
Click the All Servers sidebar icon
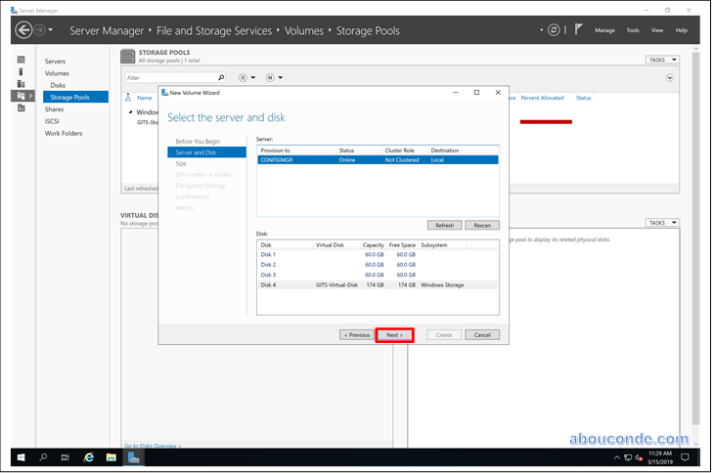click(x=21, y=84)
